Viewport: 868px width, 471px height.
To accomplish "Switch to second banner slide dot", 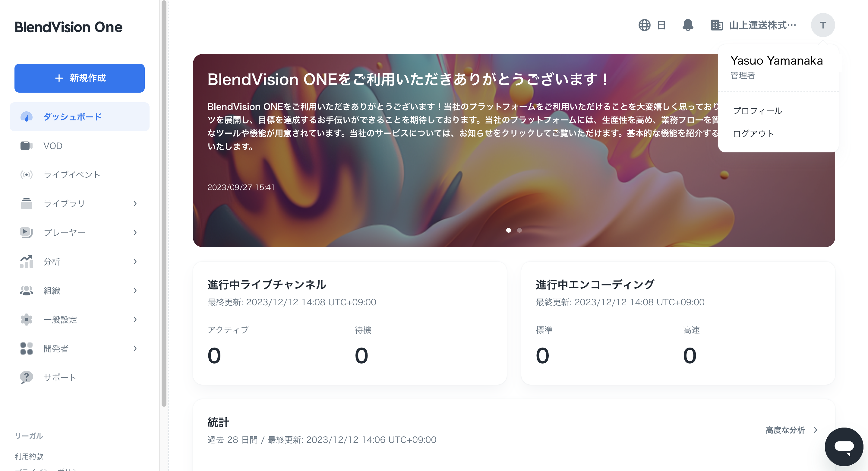I will [x=519, y=230].
